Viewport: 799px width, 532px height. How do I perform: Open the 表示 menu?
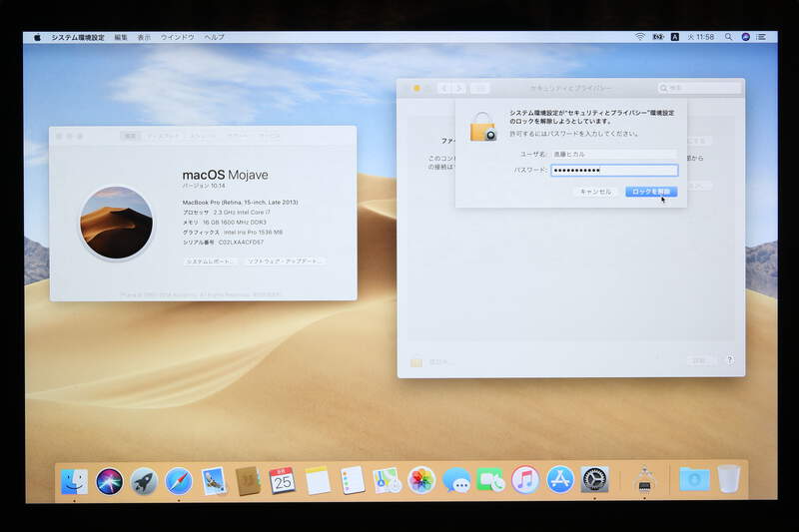(144, 37)
